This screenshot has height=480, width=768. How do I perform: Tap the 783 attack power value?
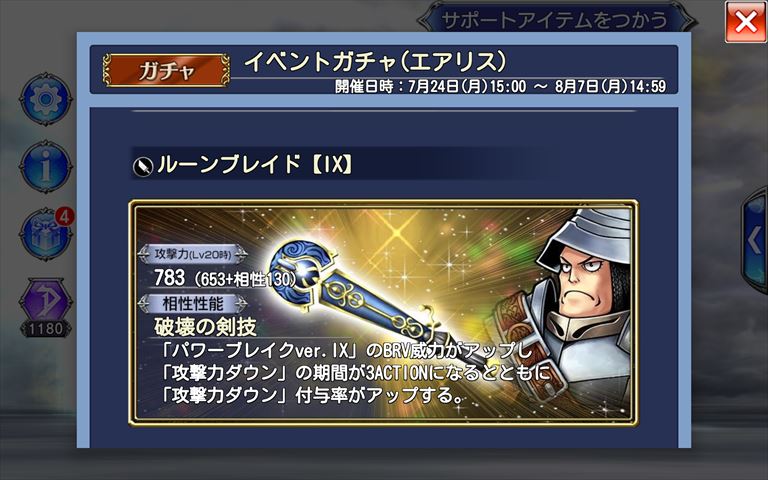[169, 278]
